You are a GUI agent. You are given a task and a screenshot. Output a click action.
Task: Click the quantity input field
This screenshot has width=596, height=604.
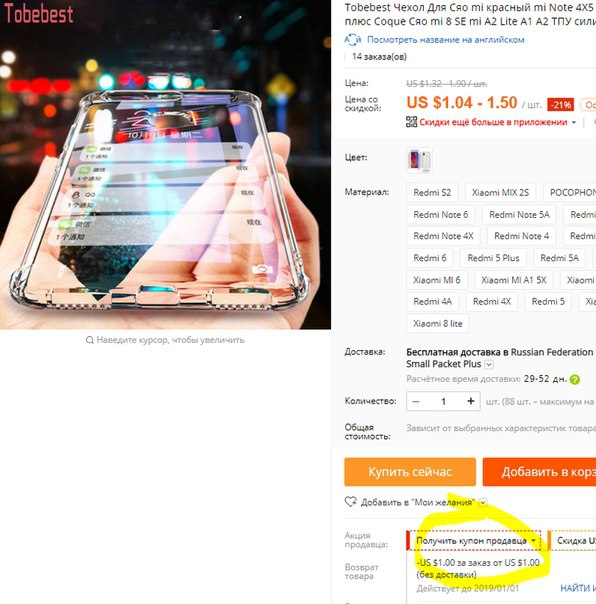tap(443, 401)
